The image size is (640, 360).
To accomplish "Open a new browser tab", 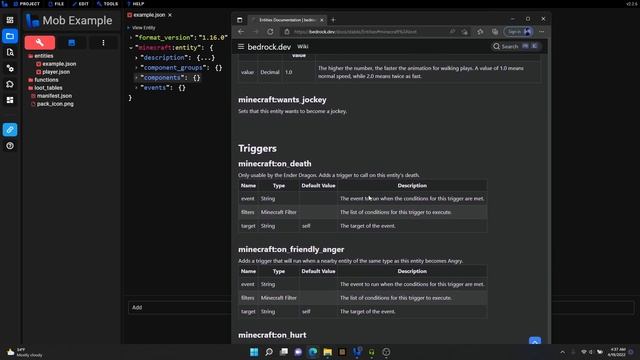I will point(333,20).
